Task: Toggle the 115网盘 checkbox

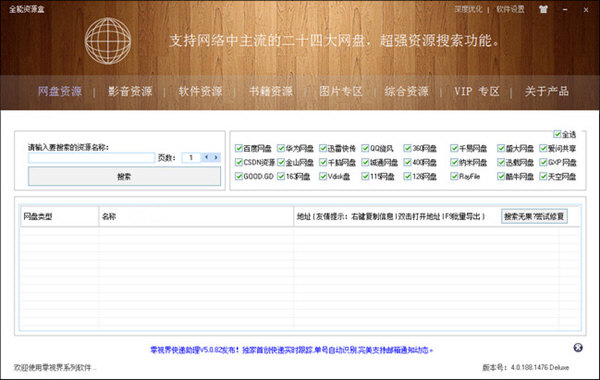Action: (x=365, y=176)
